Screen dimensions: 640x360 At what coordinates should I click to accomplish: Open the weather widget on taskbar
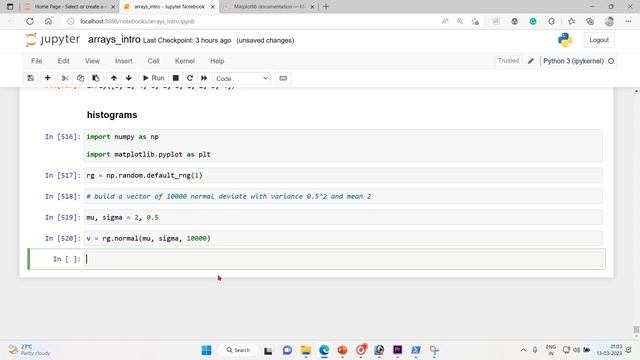tap(29, 350)
